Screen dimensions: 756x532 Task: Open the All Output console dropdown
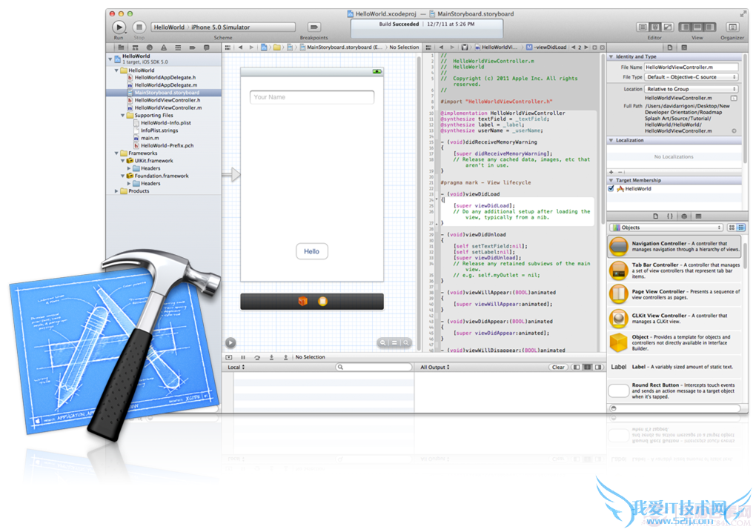click(435, 368)
